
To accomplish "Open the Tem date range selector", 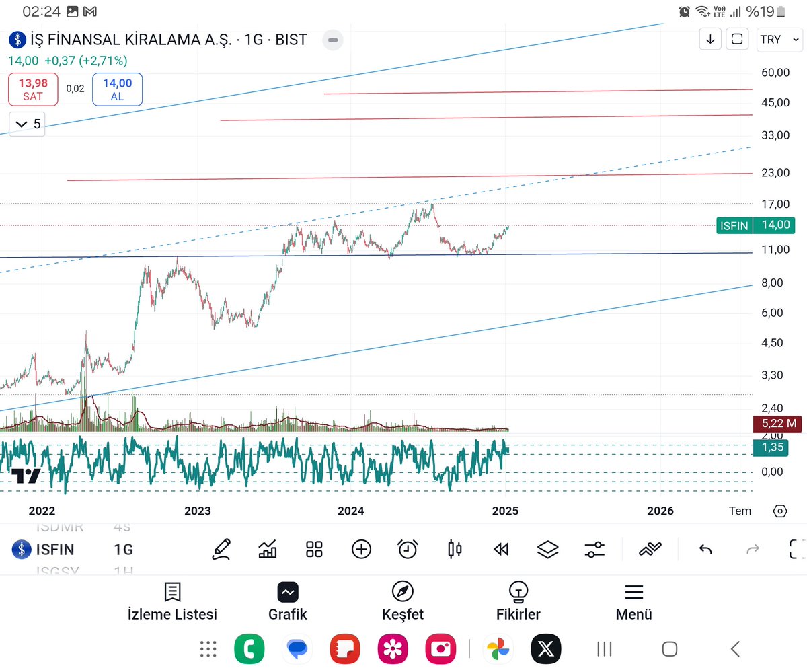I will pos(740,511).
